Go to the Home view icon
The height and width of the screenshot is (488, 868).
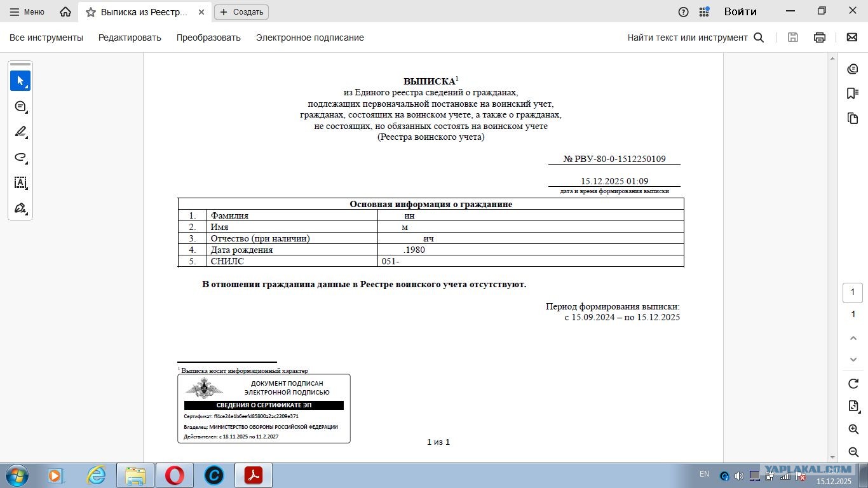65,11
